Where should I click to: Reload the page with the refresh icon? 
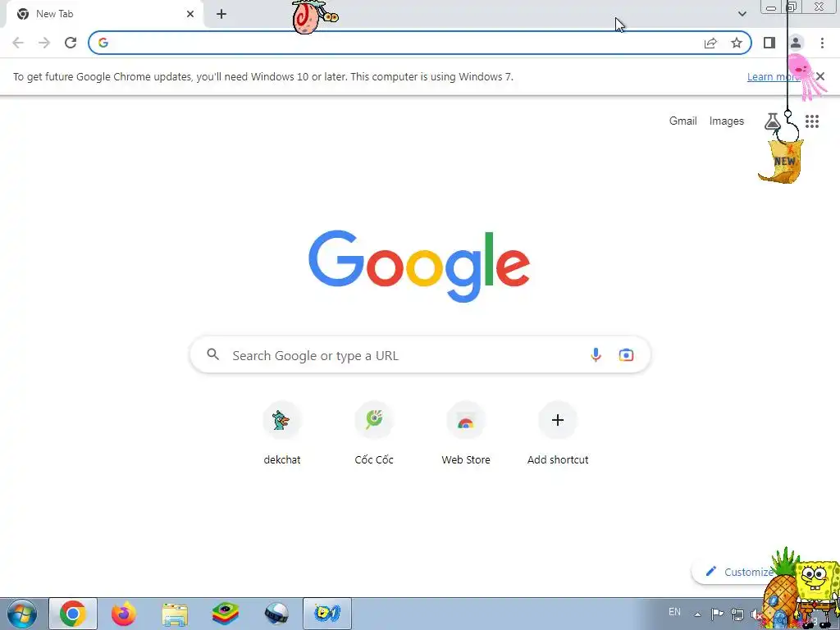pyautogui.click(x=71, y=43)
